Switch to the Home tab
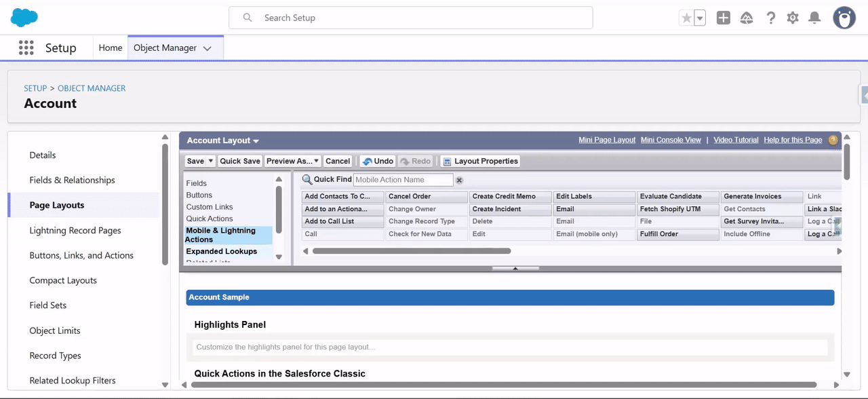 (x=111, y=47)
